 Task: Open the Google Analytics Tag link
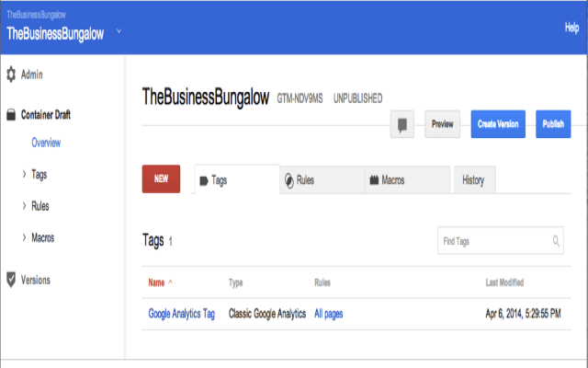point(182,314)
